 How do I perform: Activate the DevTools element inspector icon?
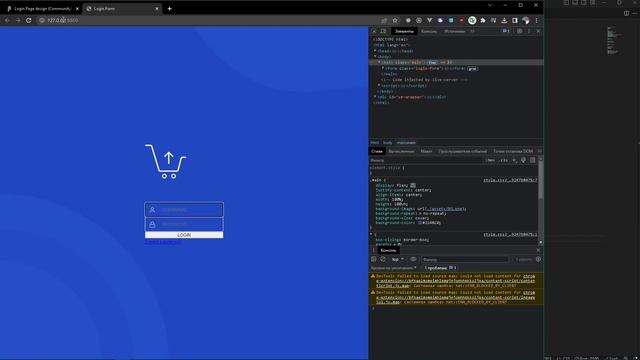click(x=374, y=31)
